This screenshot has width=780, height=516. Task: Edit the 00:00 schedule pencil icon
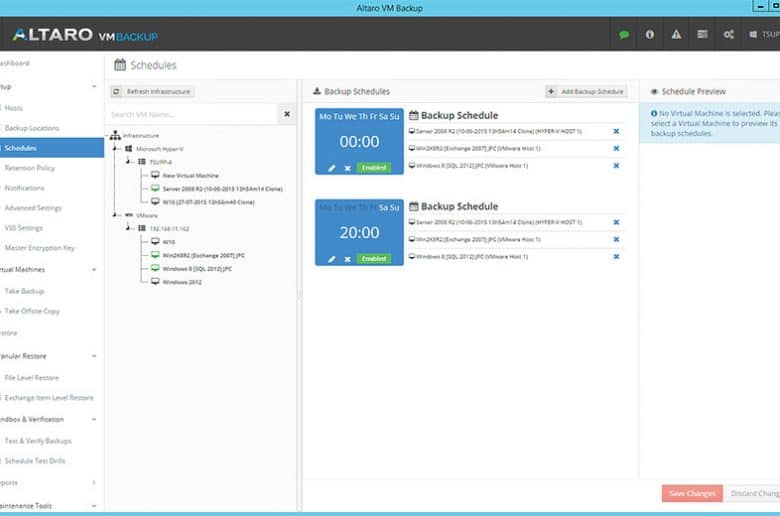pos(332,168)
